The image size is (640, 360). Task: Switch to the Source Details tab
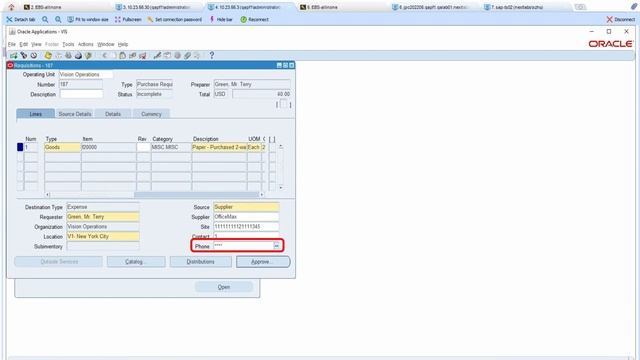tap(75, 114)
